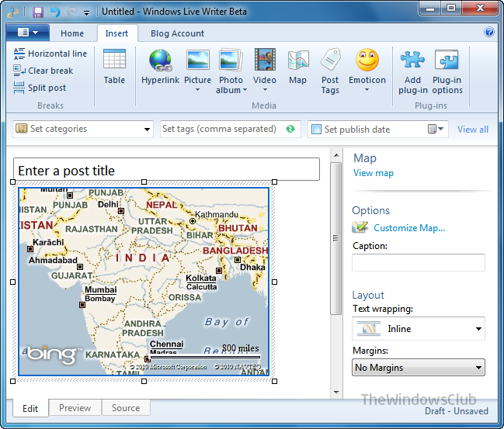Open the quick access toolbar customize arrow
The image size is (504, 429).
pyautogui.click(x=86, y=13)
